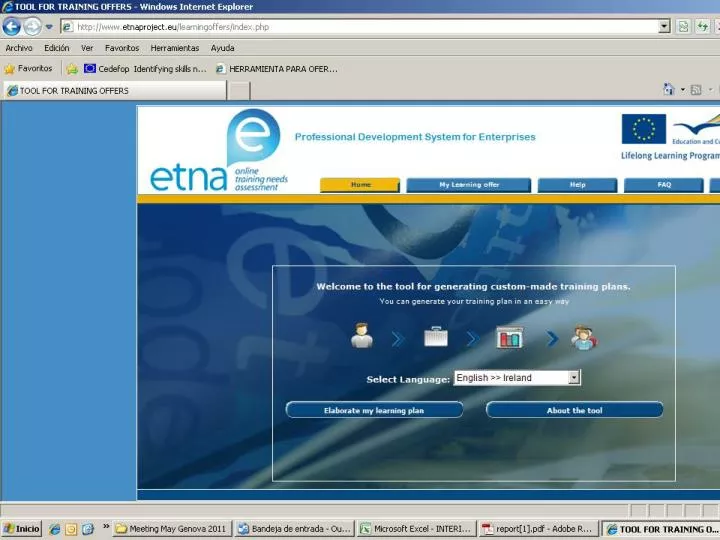
Task: Expand the address bar history dropdown
Action: 664,27
